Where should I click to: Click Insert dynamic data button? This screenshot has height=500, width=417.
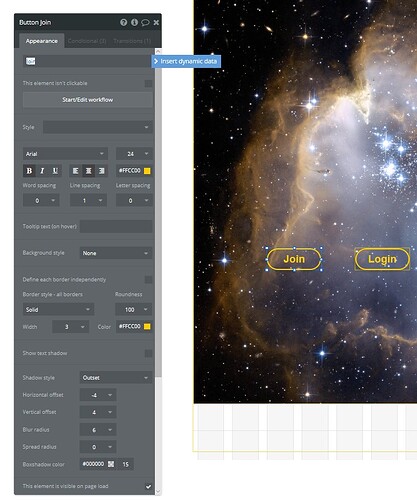tap(186, 61)
